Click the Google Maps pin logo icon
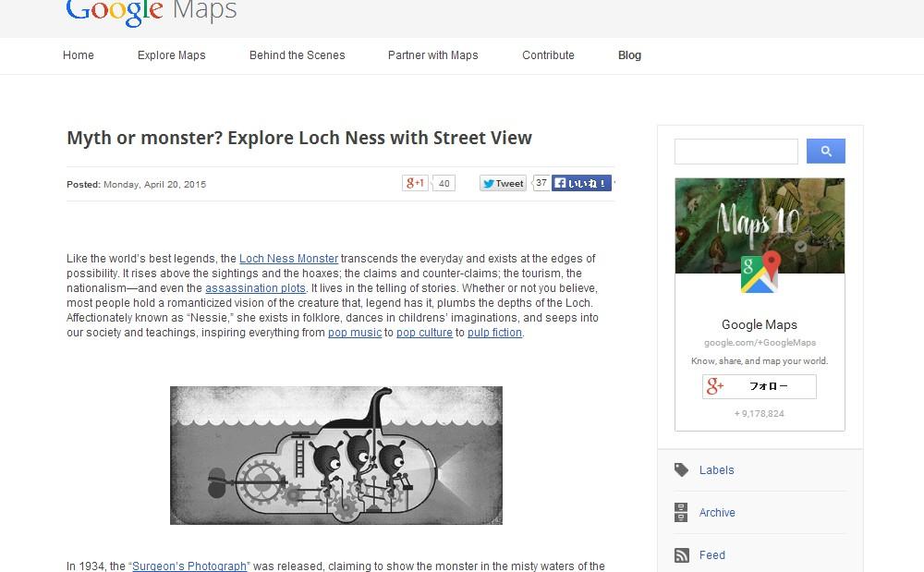 click(x=760, y=273)
